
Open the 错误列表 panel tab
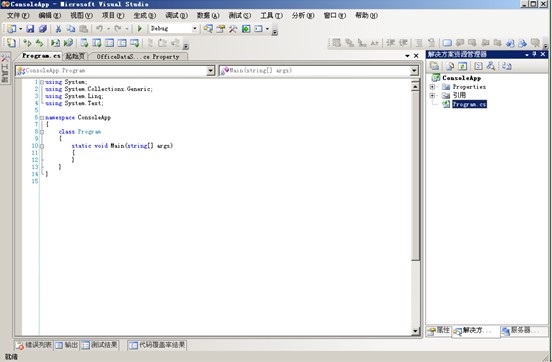tap(34, 345)
